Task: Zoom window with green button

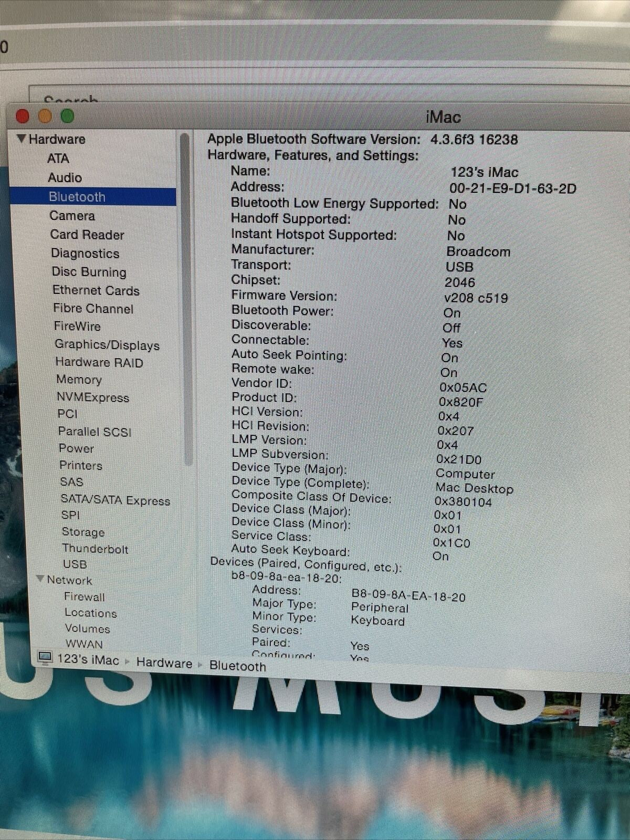Action: [67, 115]
